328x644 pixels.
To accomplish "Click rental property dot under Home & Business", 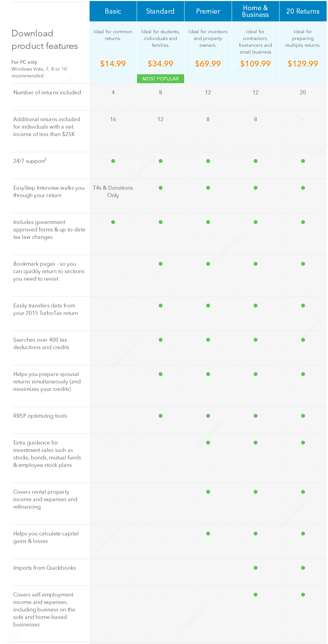I will coord(255,492).
